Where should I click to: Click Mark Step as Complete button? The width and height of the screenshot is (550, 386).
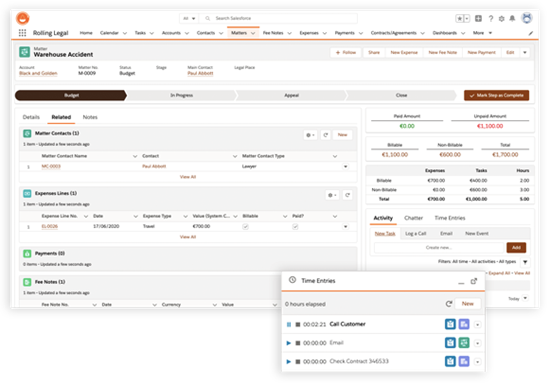496,95
